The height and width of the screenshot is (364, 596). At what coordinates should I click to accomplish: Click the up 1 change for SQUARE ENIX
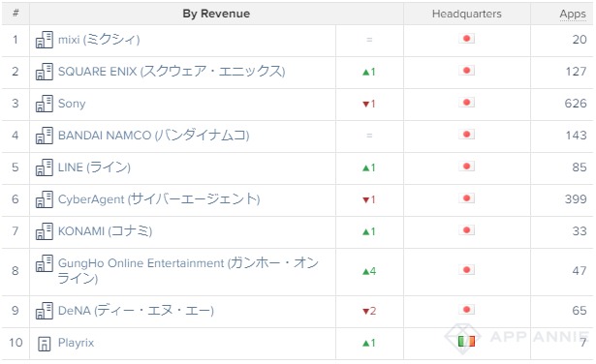[x=369, y=72]
